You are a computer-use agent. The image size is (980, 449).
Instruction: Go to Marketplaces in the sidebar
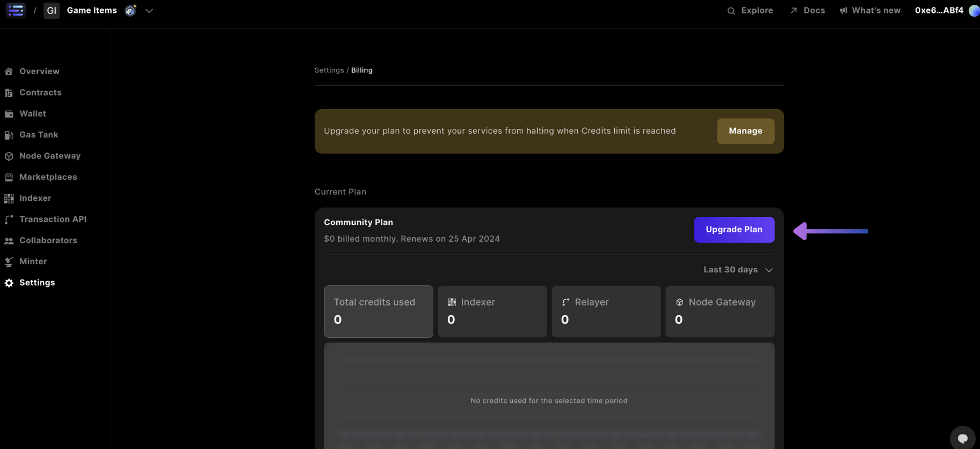coord(48,177)
